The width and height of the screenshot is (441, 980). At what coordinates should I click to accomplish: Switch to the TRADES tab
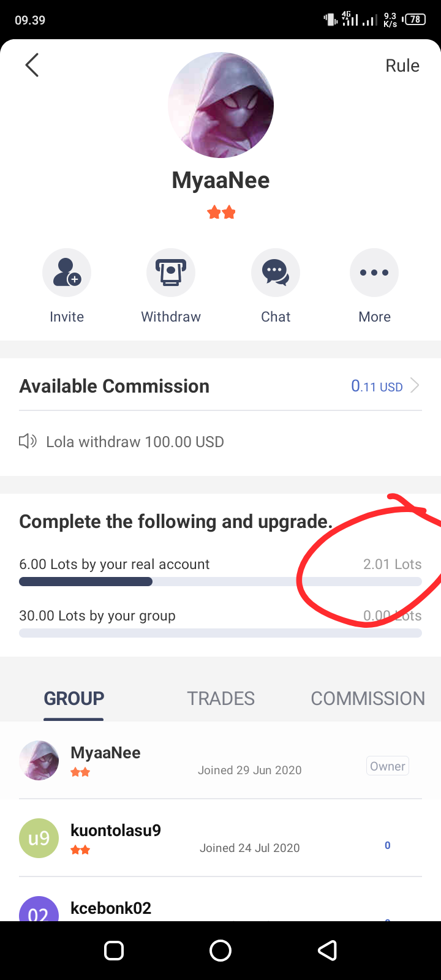coord(221,698)
